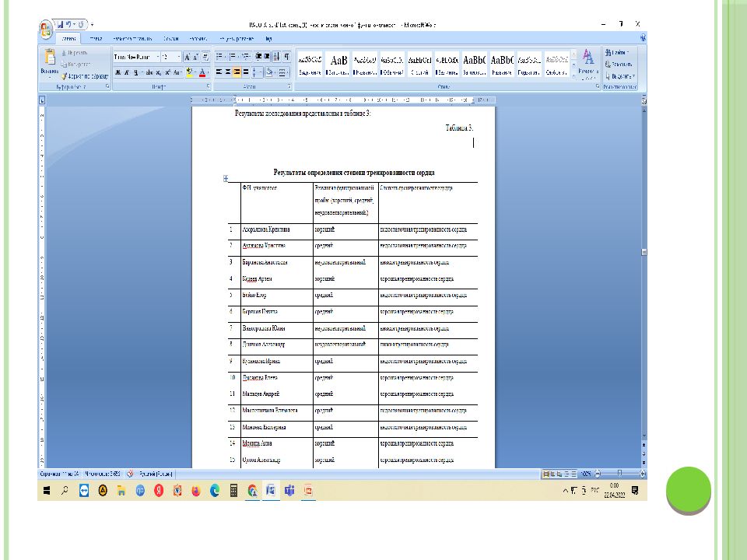Toggle show paragraph marks (¶)

pyautogui.click(x=287, y=57)
